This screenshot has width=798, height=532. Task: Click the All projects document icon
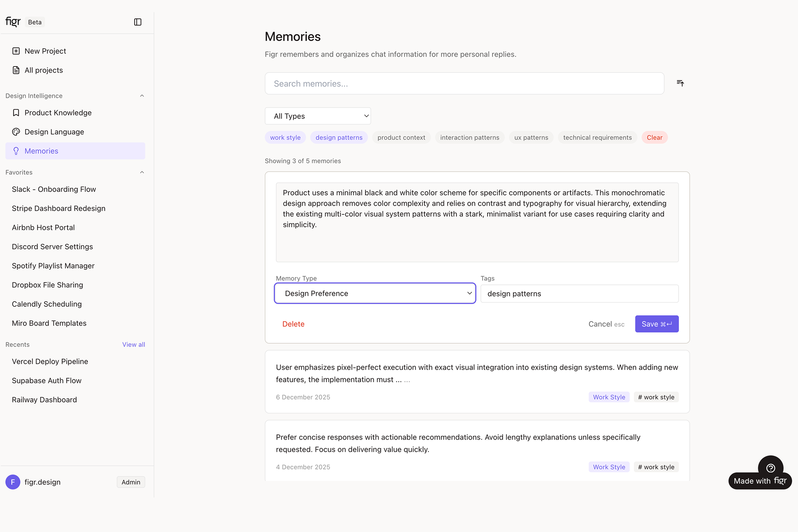pyautogui.click(x=16, y=70)
